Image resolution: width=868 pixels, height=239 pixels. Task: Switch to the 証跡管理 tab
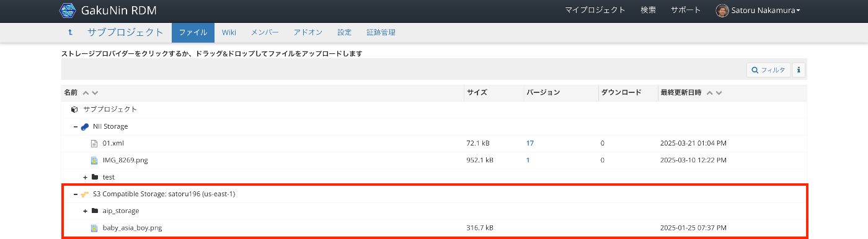click(x=381, y=33)
